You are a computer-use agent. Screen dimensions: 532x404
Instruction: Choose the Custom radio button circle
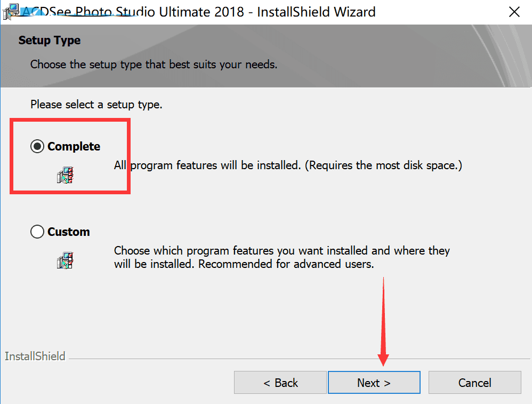37,232
